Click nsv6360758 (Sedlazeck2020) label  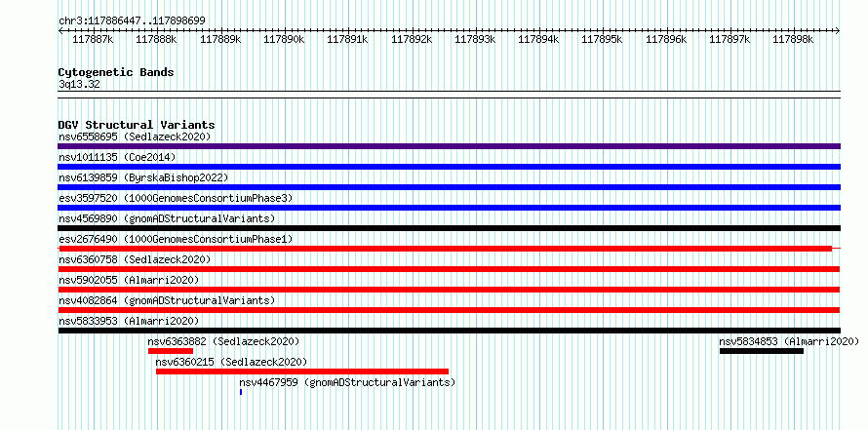[x=135, y=259]
